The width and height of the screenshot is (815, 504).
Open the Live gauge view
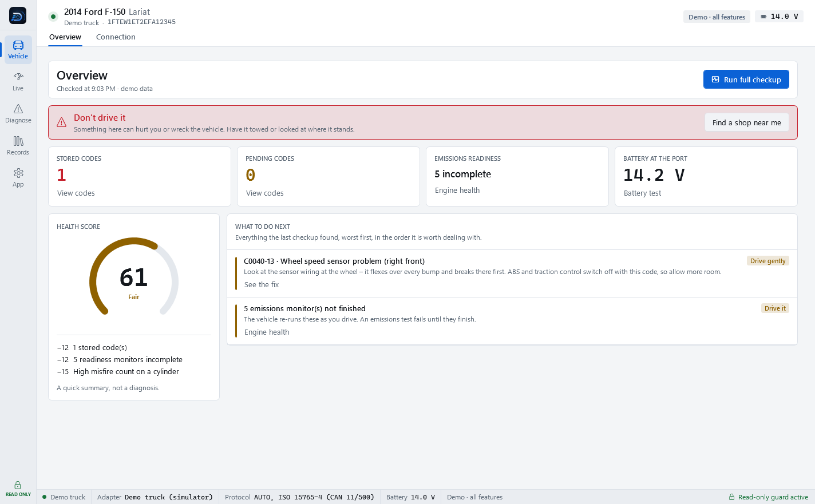coord(18,82)
